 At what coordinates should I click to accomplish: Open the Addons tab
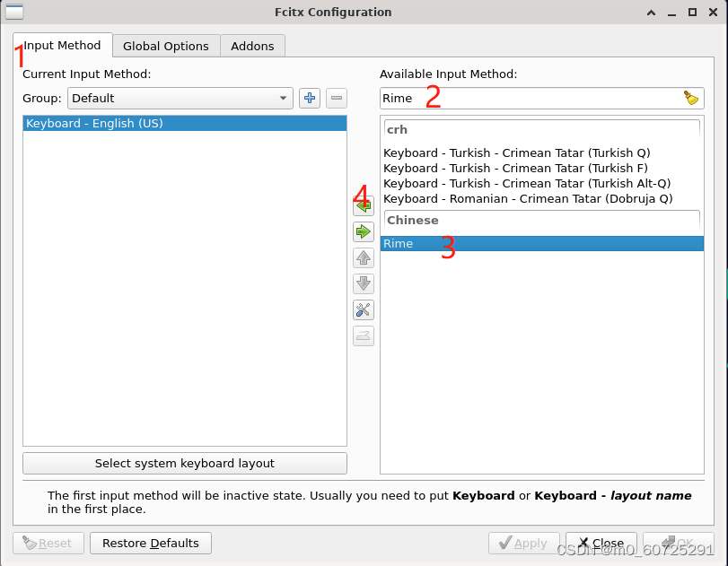pyautogui.click(x=252, y=46)
